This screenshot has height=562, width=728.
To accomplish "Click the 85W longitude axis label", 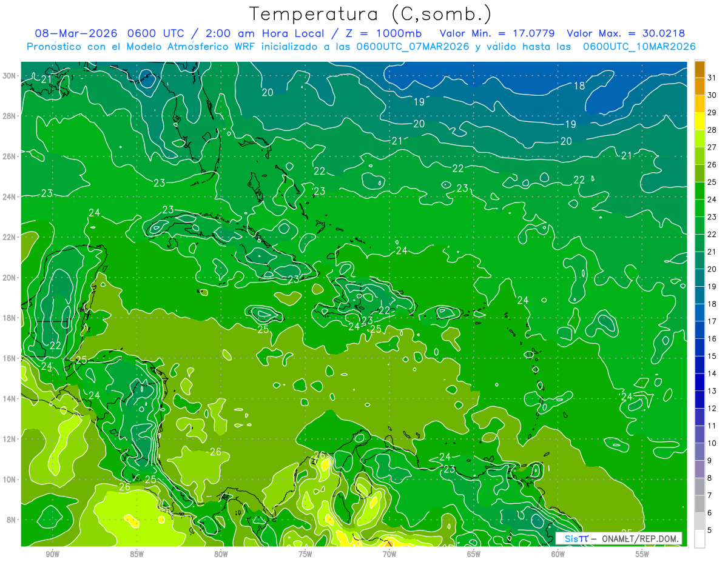I will pyautogui.click(x=136, y=554).
